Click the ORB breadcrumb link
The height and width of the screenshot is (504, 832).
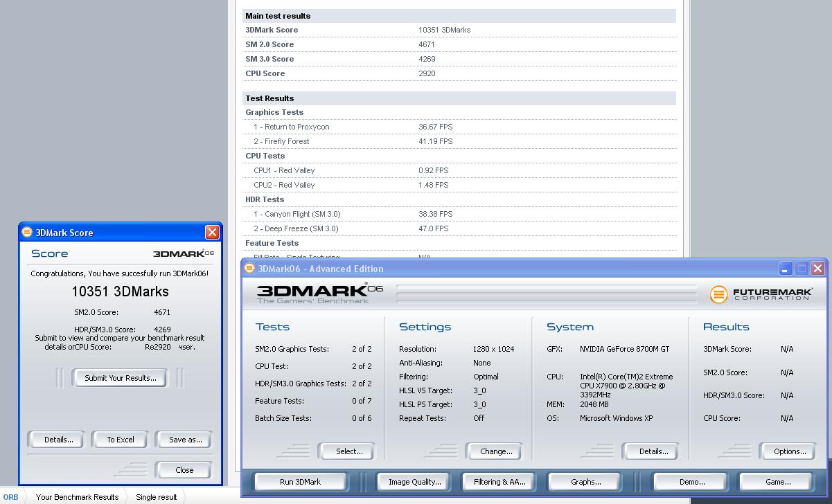click(x=10, y=497)
